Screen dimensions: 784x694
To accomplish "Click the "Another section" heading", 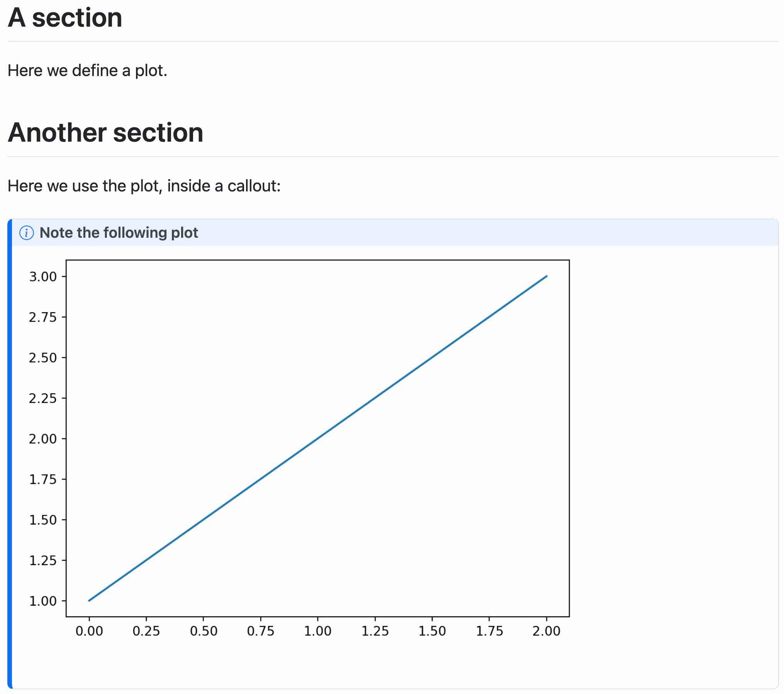I will click(x=105, y=133).
